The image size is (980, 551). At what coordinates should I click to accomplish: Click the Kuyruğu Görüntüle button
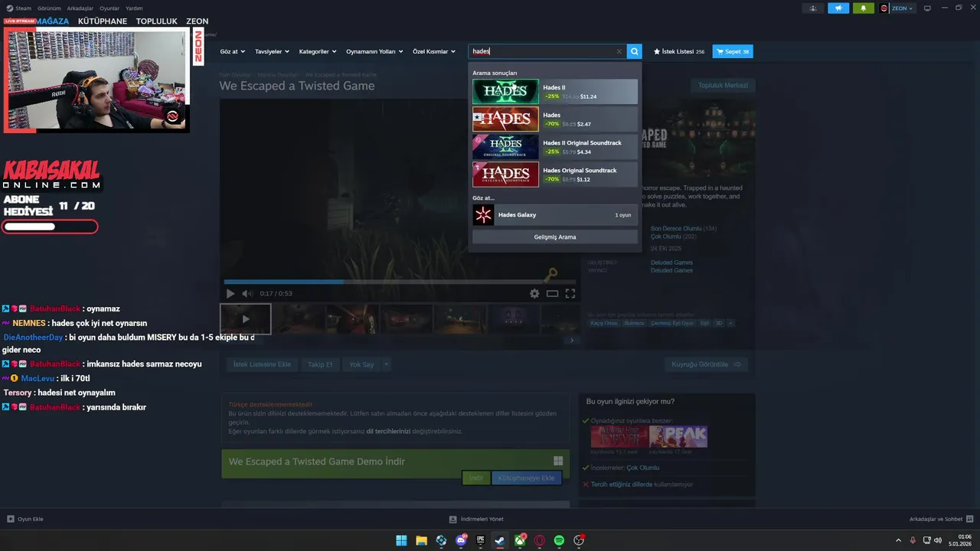pos(706,364)
